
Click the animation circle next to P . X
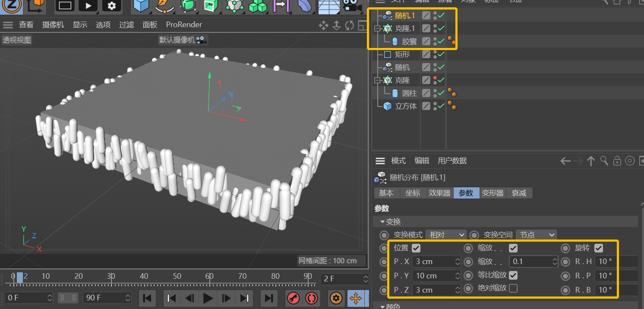click(x=384, y=262)
